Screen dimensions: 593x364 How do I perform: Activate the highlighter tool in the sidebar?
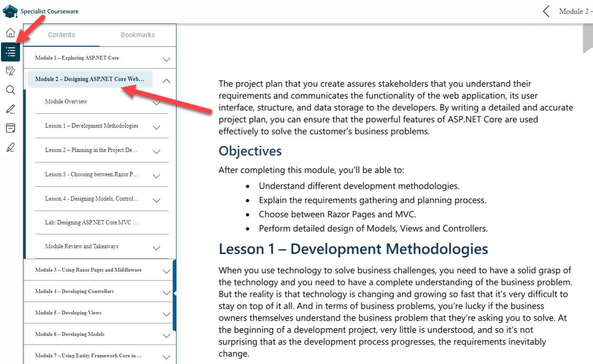pos(10,147)
